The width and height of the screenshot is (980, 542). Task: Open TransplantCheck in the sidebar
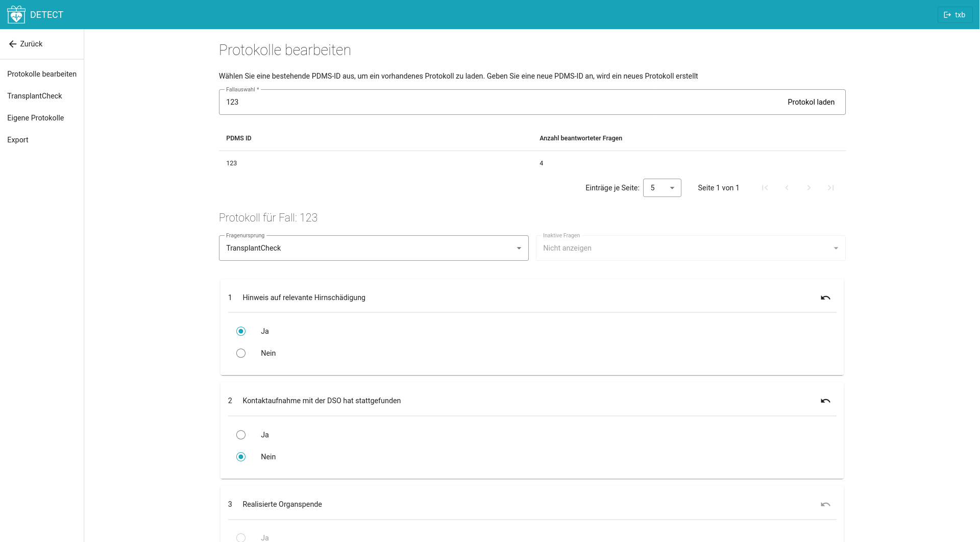pyautogui.click(x=35, y=96)
